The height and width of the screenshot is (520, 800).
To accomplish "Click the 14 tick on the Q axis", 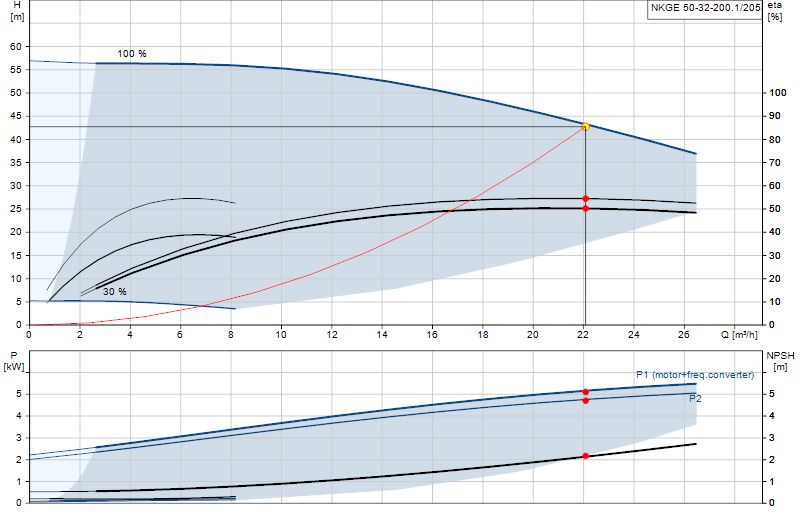I will click(x=382, y=335).
